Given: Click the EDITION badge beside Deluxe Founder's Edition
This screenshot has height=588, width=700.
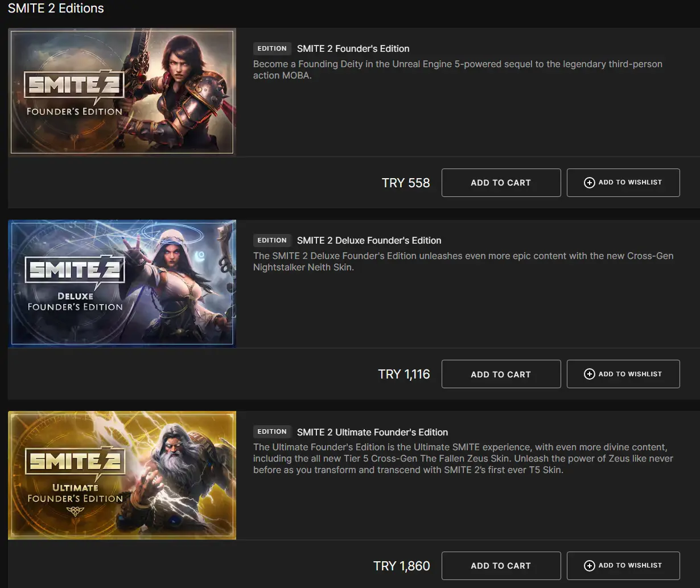Looking at the screenshot, I should pyautogui.click(x=272, y=240).
